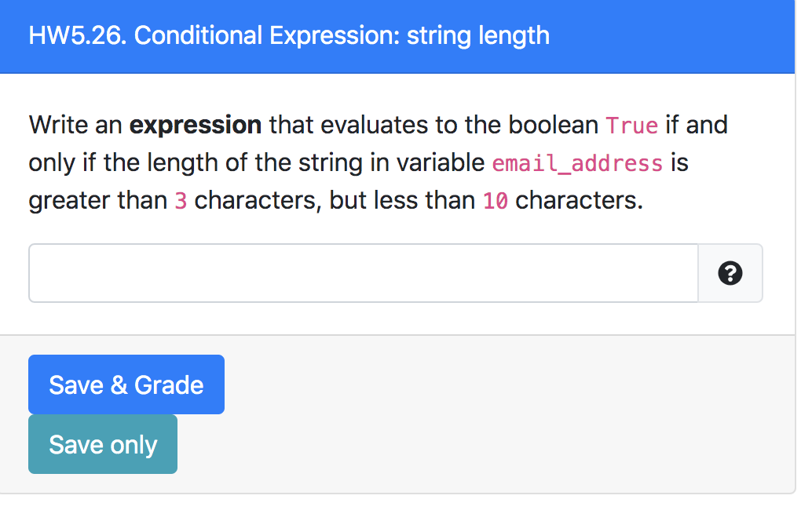The image size is (812, 521).
Task: Click the Save & Grade button
Action: 126,384
